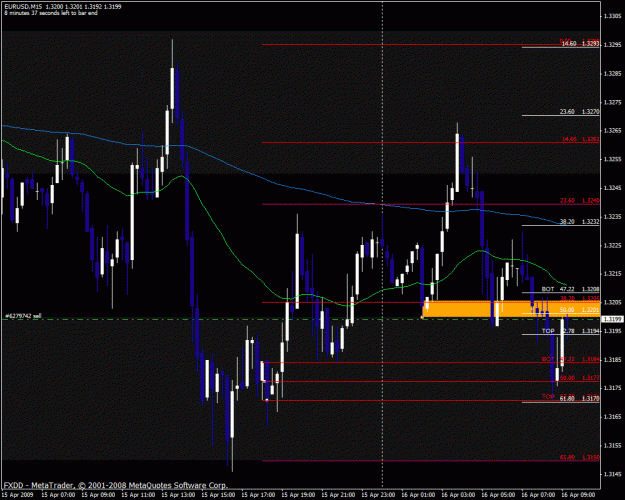Screen dimensions: 625x500
Task: Select the white TOP 52.78 label at 1.3194
Action: pos(570,331)
